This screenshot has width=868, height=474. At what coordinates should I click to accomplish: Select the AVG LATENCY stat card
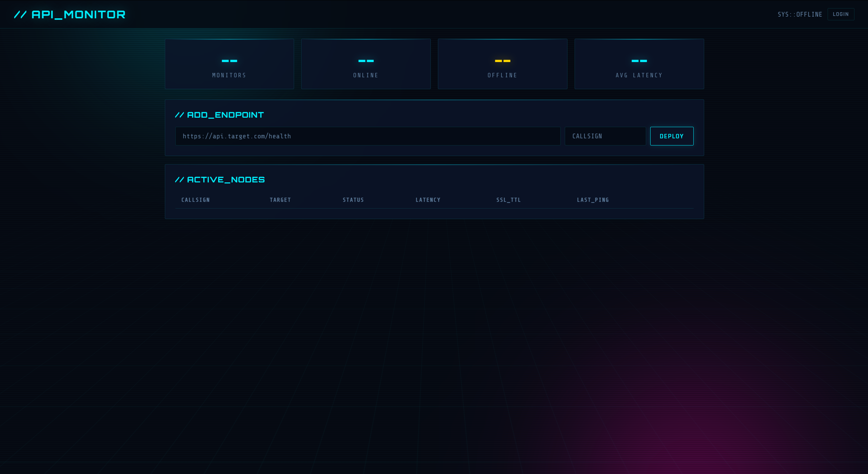[639, 64]
